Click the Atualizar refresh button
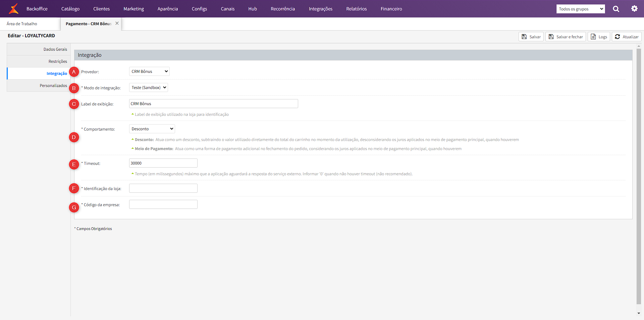This screenshot has height=320, width=644. coord(627,37)
